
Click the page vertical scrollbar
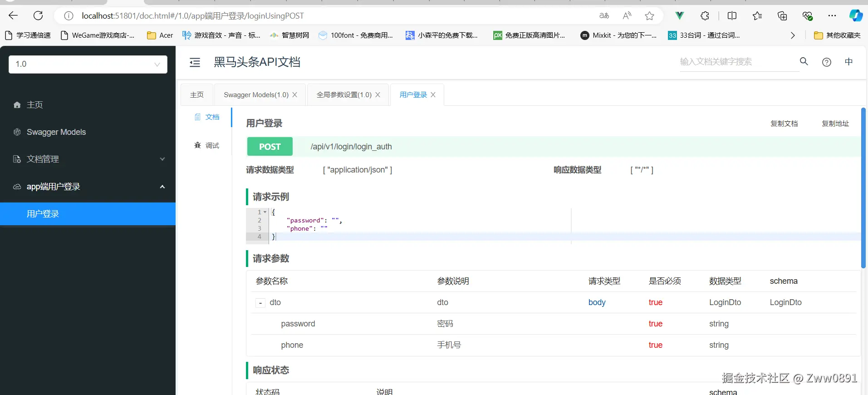pyautogui.click(x=863, y=188)
